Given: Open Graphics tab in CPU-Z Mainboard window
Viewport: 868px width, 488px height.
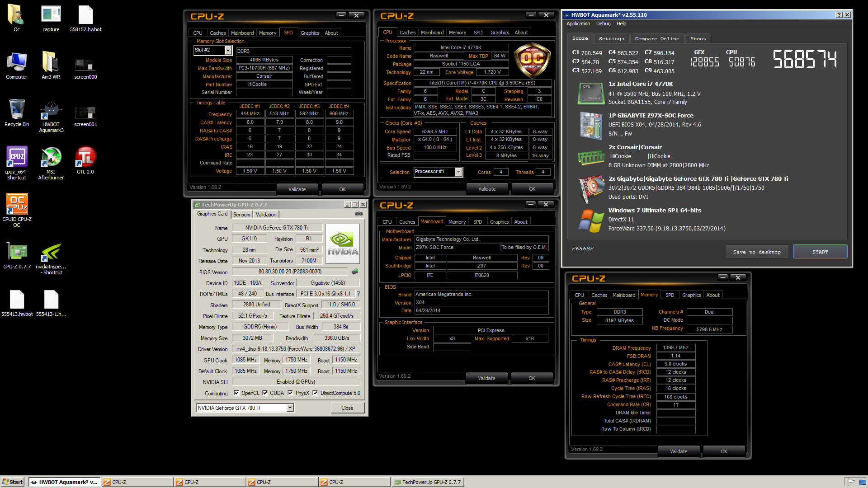Looking at the screenshot, I should [499, 222].
